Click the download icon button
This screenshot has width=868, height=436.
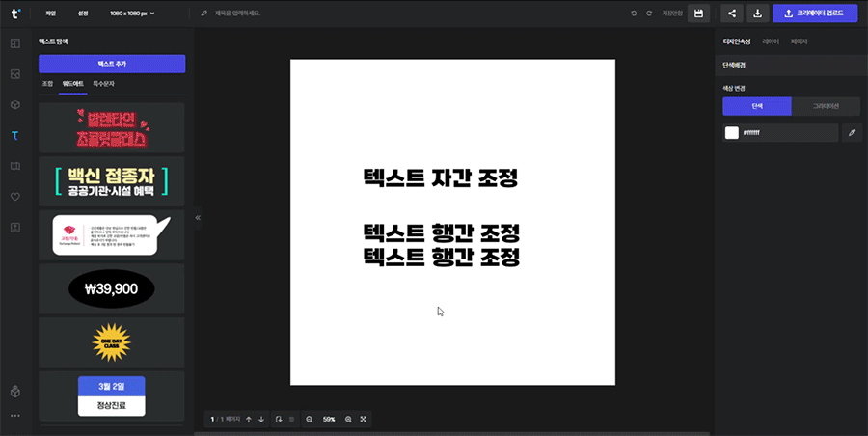(757, 14)
